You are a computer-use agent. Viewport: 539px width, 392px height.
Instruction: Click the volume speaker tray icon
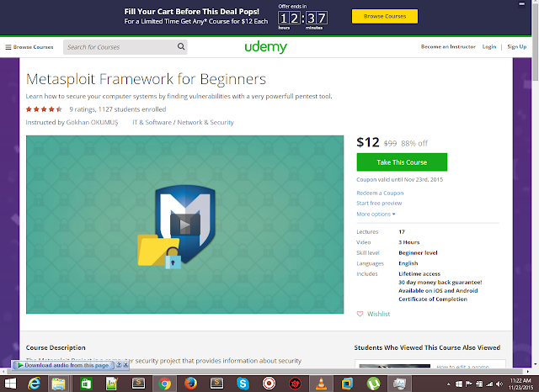click(499, 384)
